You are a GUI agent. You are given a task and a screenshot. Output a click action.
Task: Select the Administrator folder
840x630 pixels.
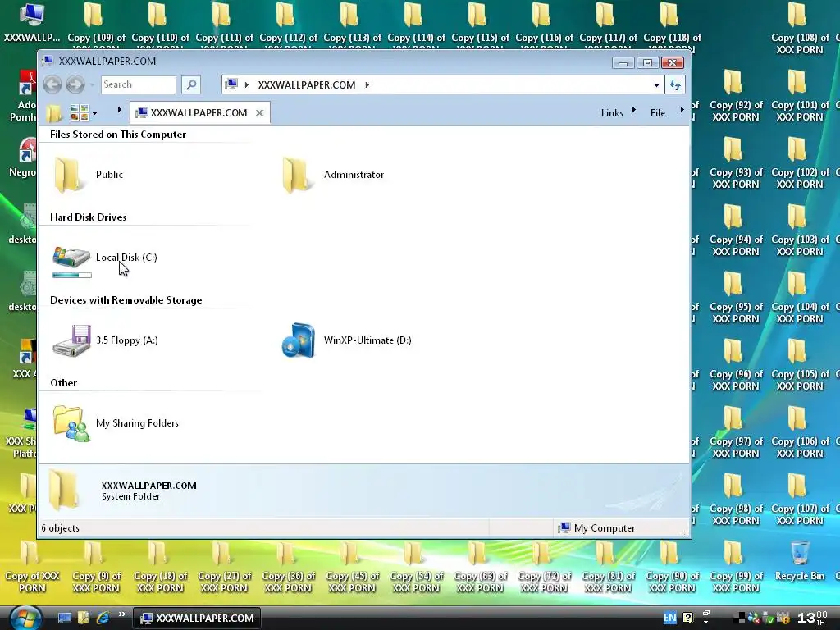click(x=333, y=175)
